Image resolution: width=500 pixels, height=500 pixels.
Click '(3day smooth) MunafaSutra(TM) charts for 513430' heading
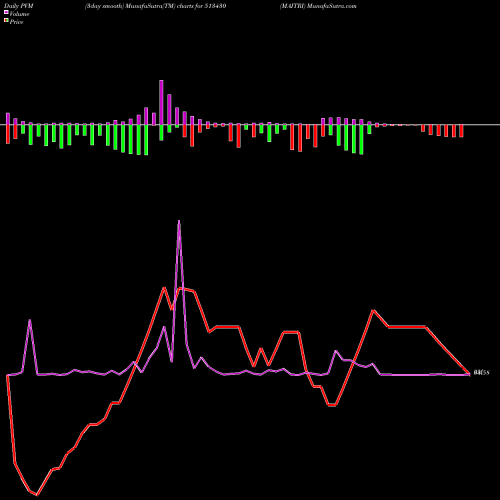tap(155, 6)
